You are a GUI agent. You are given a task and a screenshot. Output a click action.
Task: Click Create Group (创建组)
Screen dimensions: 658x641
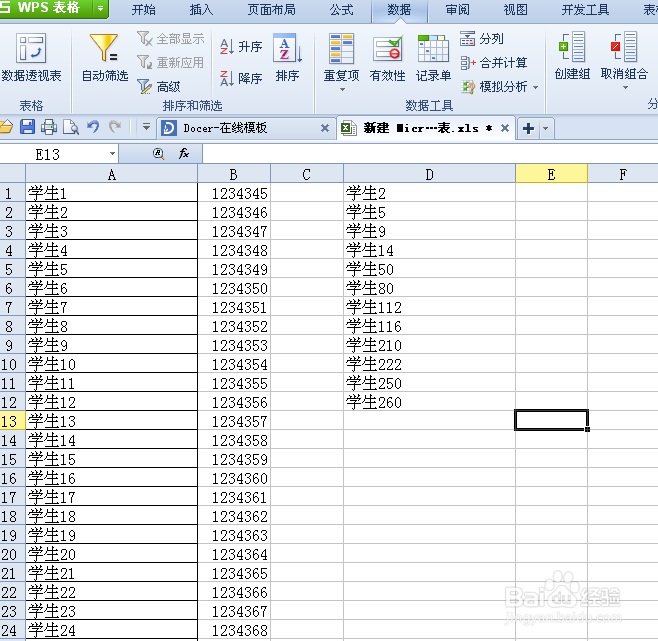[572, 55]
